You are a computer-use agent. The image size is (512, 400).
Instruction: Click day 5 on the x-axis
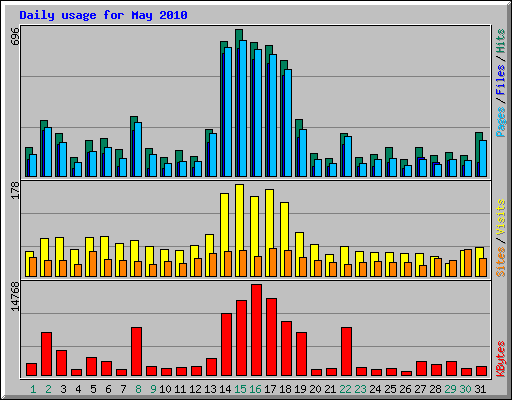(x=93, y=389)
